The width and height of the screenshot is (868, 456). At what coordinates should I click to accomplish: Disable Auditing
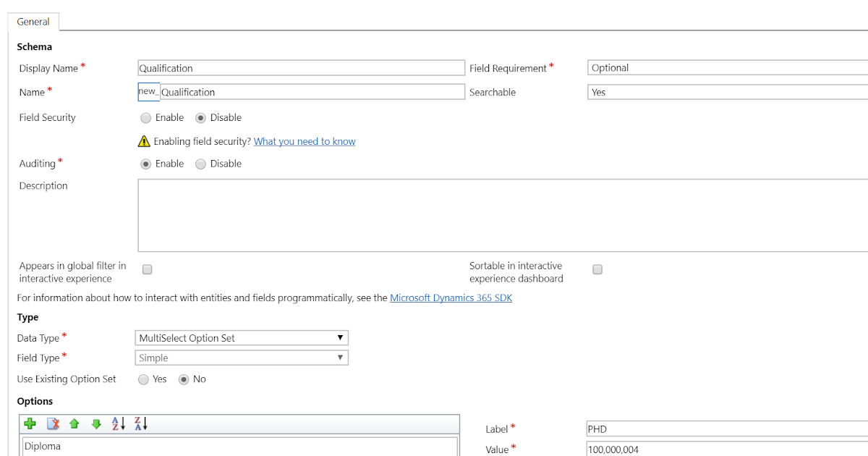(200, 164)
